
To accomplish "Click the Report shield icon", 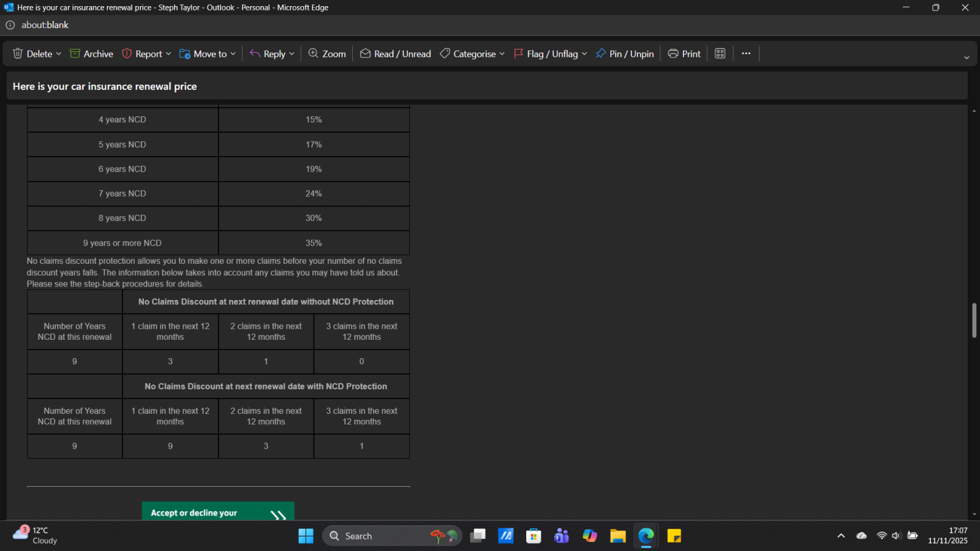I will coord(127,54).
